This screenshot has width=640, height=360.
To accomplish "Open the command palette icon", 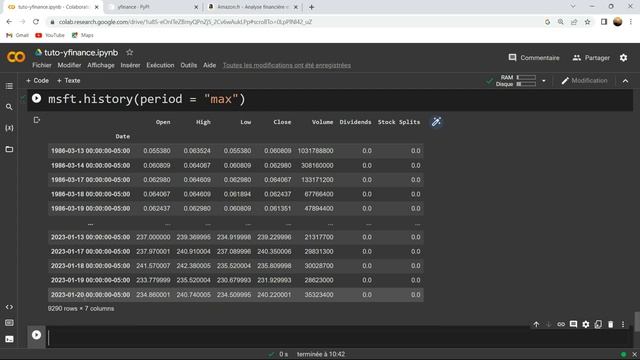I will (x=9, y=323).
